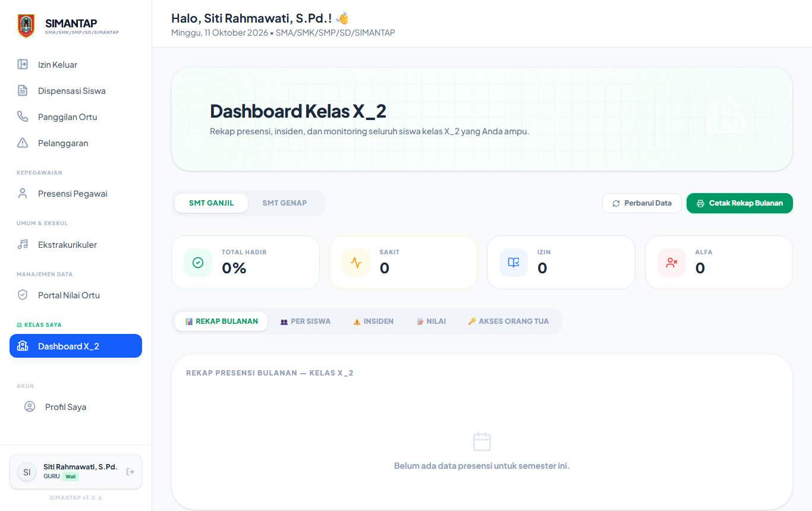Click the Ekstrakurikuler music note icon

tap(23, 244)
